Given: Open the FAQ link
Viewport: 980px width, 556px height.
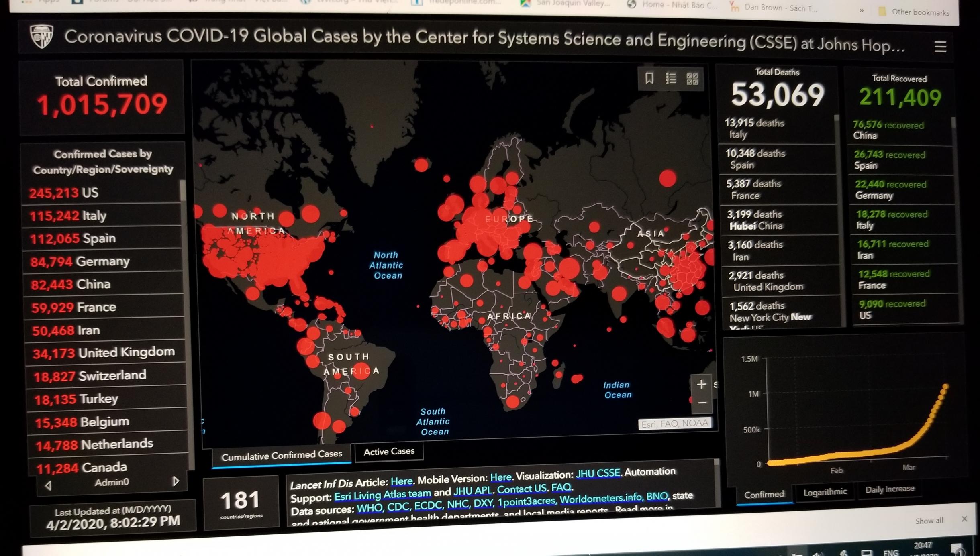Looking at the screenshot, I should pos(561,487).
